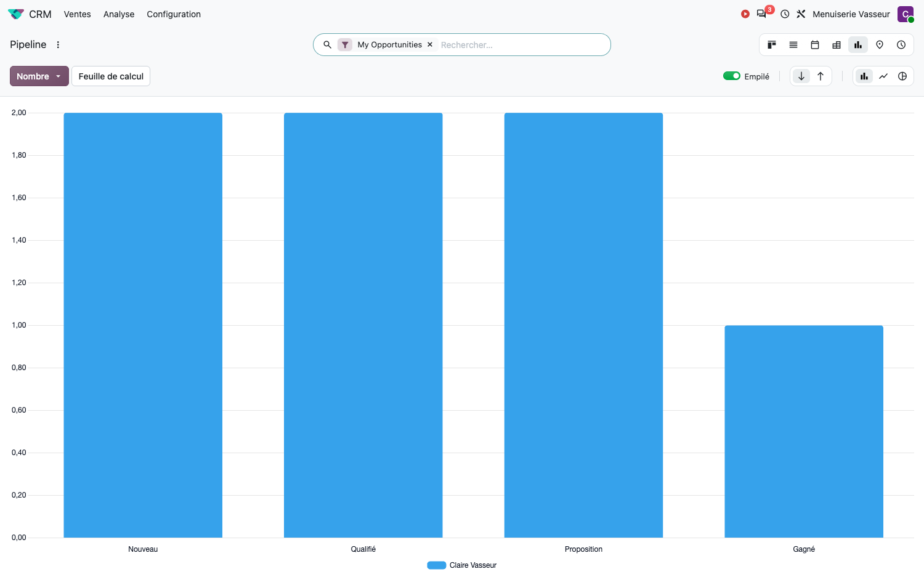Click the search magnifier icon
Screen dimensions: 924x585
point(328,44)
